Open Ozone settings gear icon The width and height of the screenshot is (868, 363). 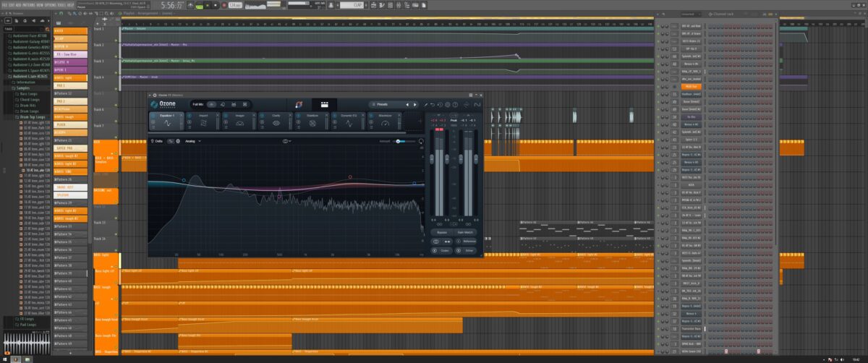tap(447, 104)
